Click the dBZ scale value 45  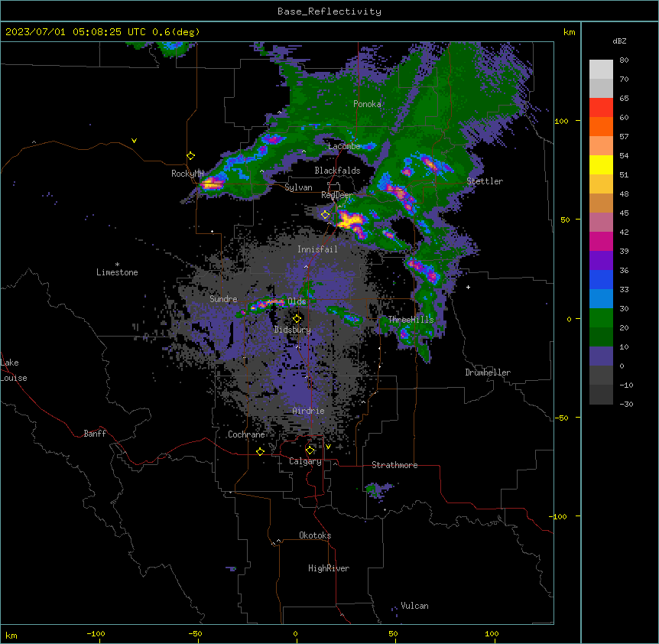click(x=624, y=213)
